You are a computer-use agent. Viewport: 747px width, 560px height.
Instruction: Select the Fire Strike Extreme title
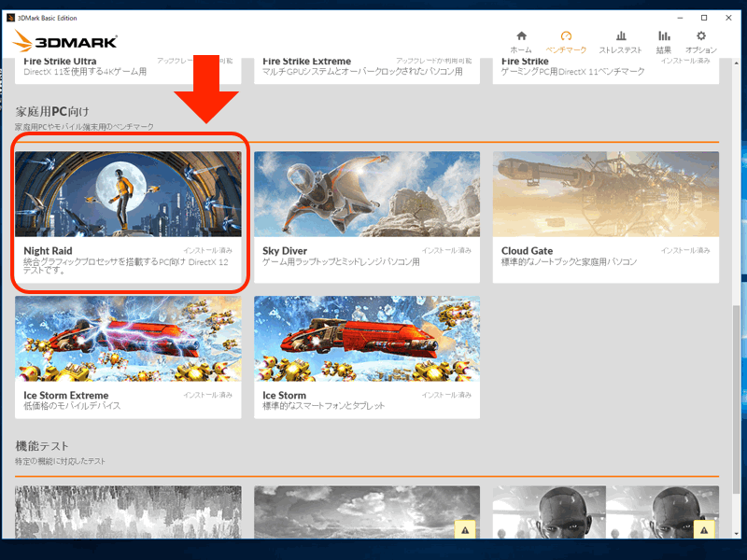tap(307, 62)
